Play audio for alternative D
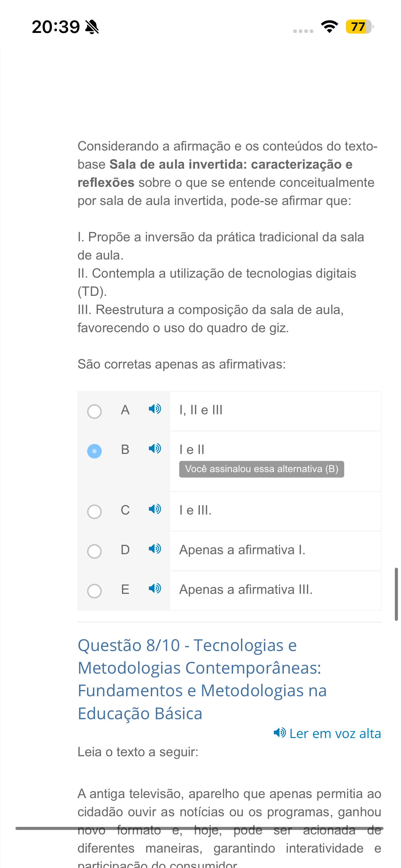Screen dimensions: 401x868 point(155,549)
